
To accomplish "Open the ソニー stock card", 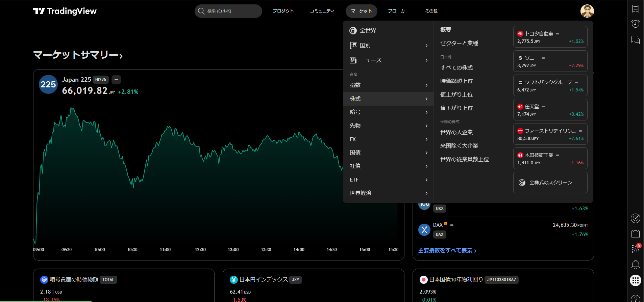I will 550,61.
